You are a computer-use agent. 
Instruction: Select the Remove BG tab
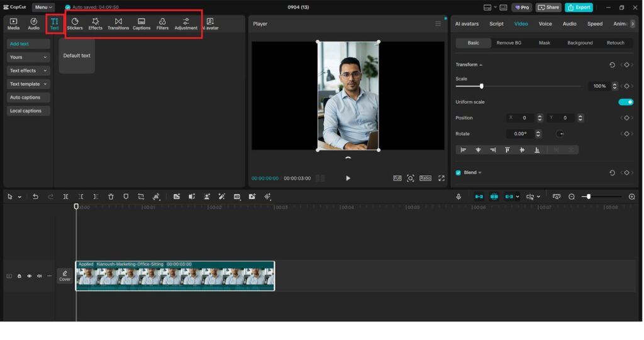click(x=509, y=43)
